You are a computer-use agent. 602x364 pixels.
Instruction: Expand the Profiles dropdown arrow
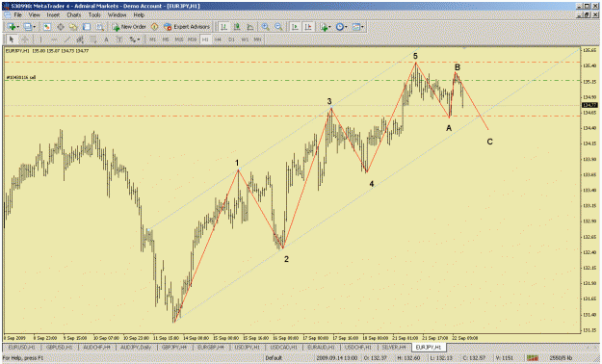[x=34, y=27]
